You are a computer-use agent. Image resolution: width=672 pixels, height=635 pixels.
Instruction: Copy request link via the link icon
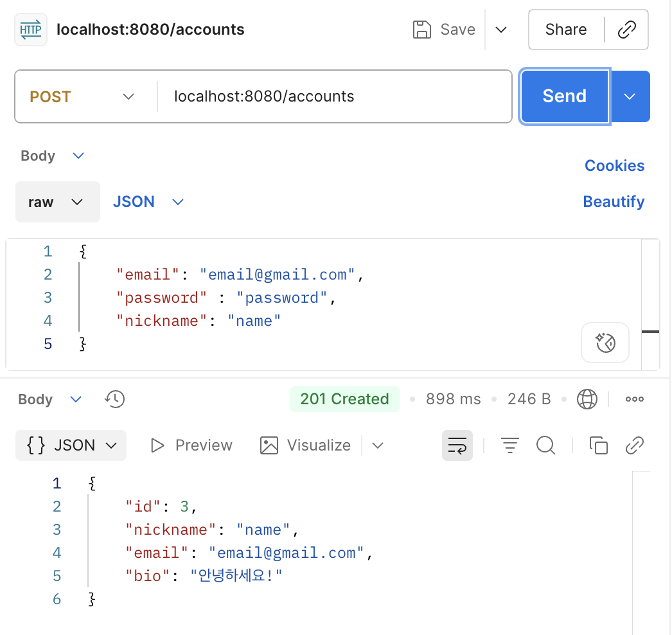point(626,30)
